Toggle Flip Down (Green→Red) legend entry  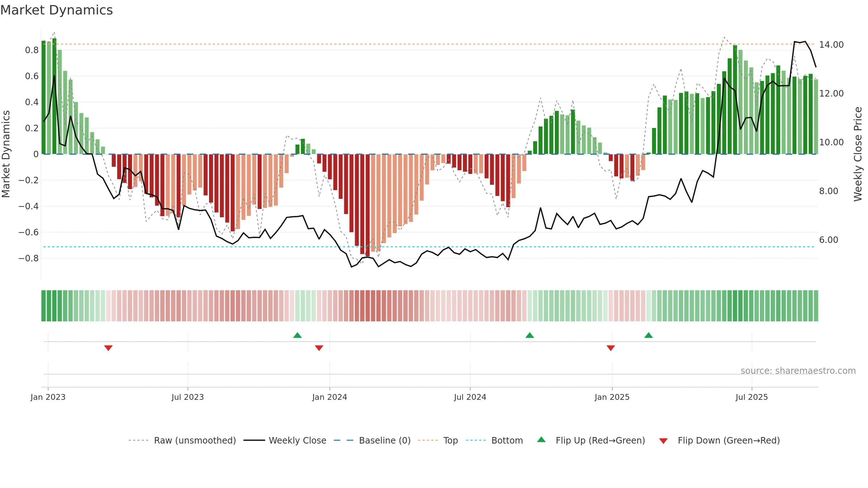click(x=719, y=440)
